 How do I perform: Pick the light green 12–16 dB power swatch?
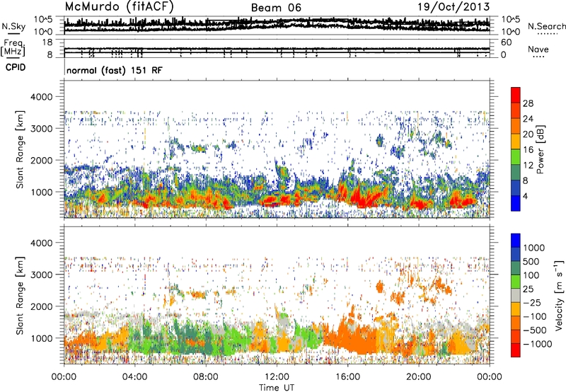(516, 157)
